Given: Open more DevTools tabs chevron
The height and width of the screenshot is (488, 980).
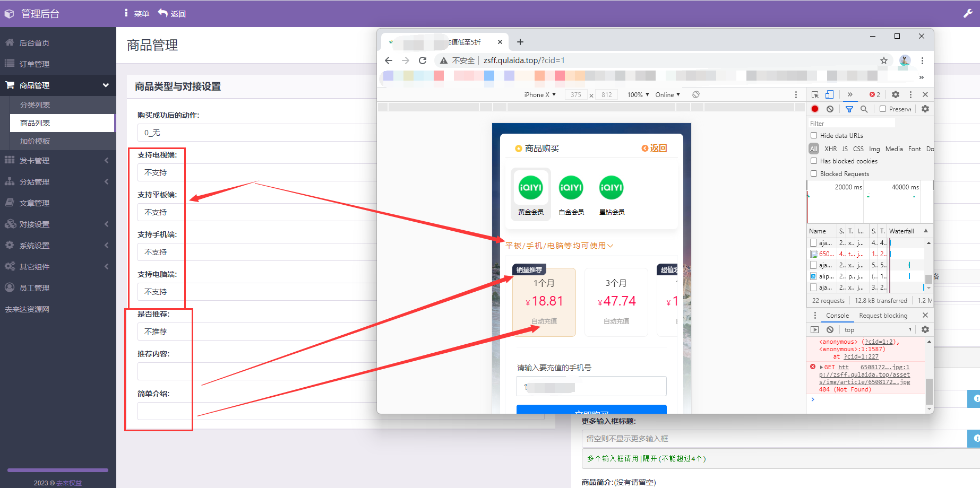Looking at the screenshot, I should (x=850, y=94).
